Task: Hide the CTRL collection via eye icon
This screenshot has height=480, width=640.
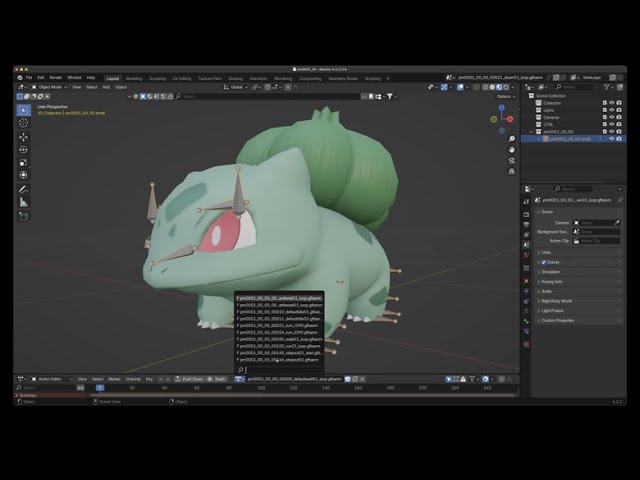Action: (x=611, y=124)
